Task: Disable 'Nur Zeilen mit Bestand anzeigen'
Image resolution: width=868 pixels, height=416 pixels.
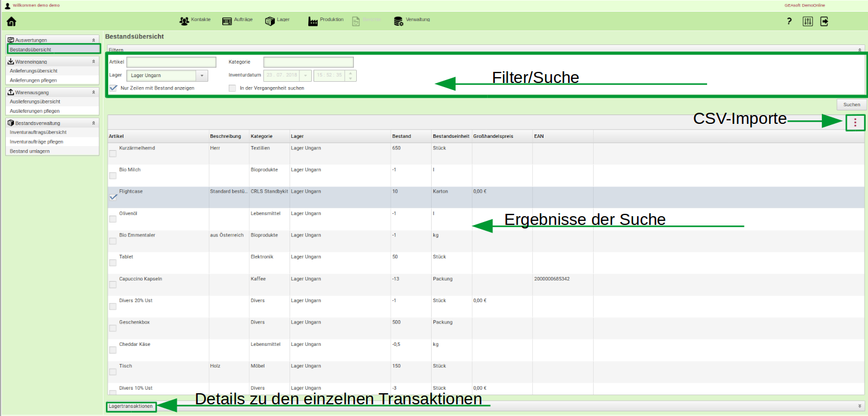Action: click(x=113, y=88)
